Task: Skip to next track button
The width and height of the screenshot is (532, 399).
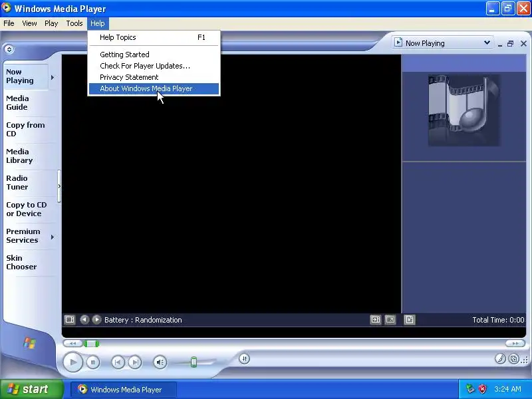Action: [135, 362]
